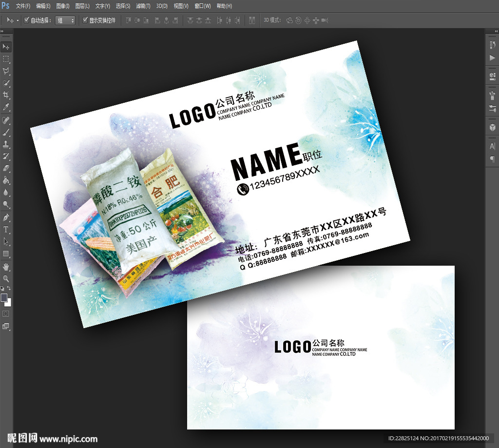This screenshot has width=499, height=448.
Task: Open the foreground color picker
Action: [4, 297]
